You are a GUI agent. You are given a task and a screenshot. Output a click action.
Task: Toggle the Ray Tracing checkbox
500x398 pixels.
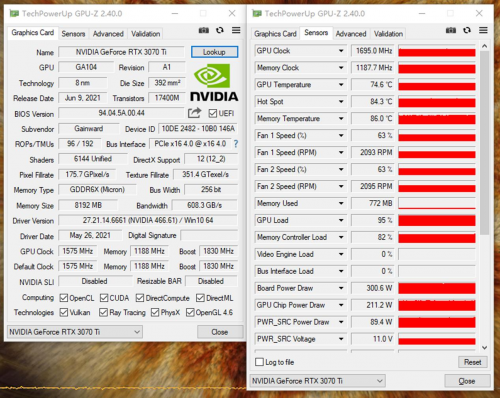coord(103,312)
